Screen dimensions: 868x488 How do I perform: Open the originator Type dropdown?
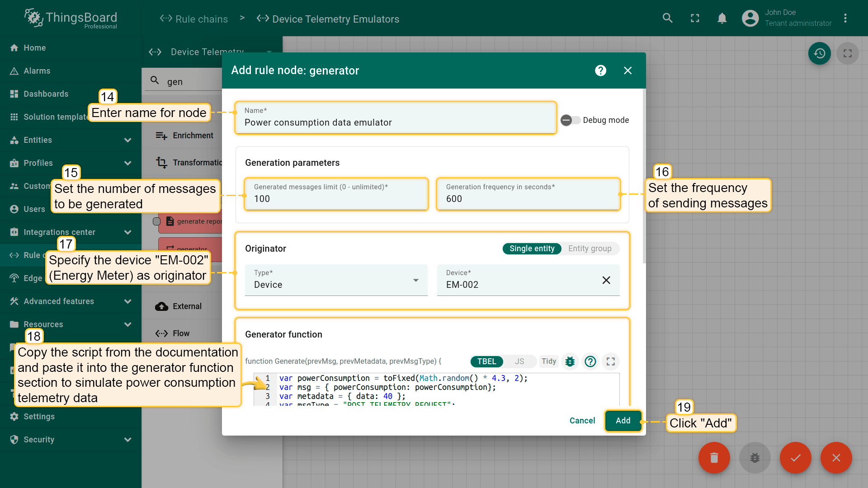click(336, 281)
